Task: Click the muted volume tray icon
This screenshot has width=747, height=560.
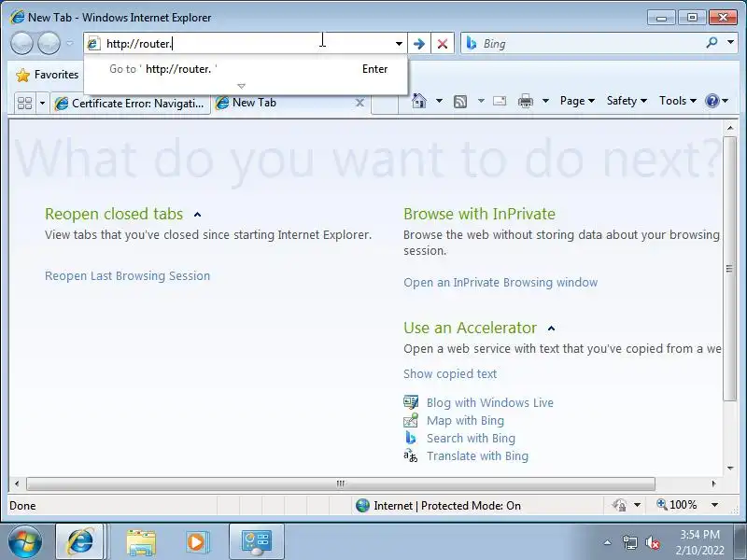Action: click(x=652, y=542)
